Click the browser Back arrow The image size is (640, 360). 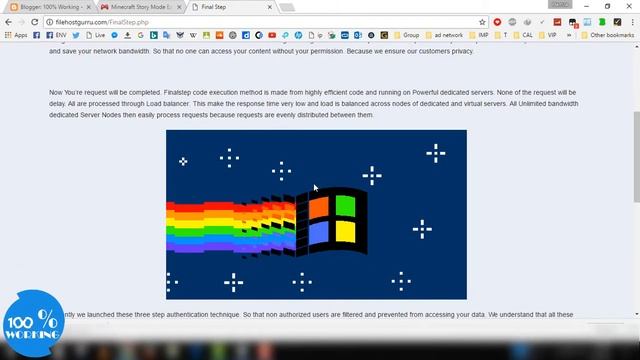click(x=9, y=22)
